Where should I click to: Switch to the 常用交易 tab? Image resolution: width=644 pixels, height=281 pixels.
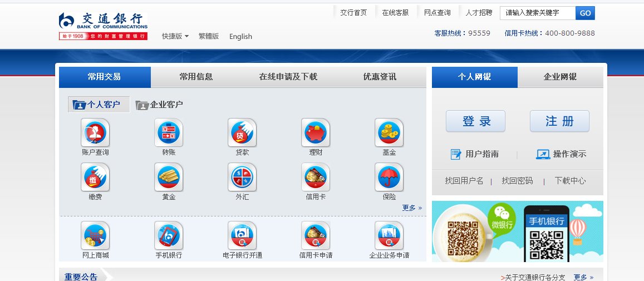[105, 77]
